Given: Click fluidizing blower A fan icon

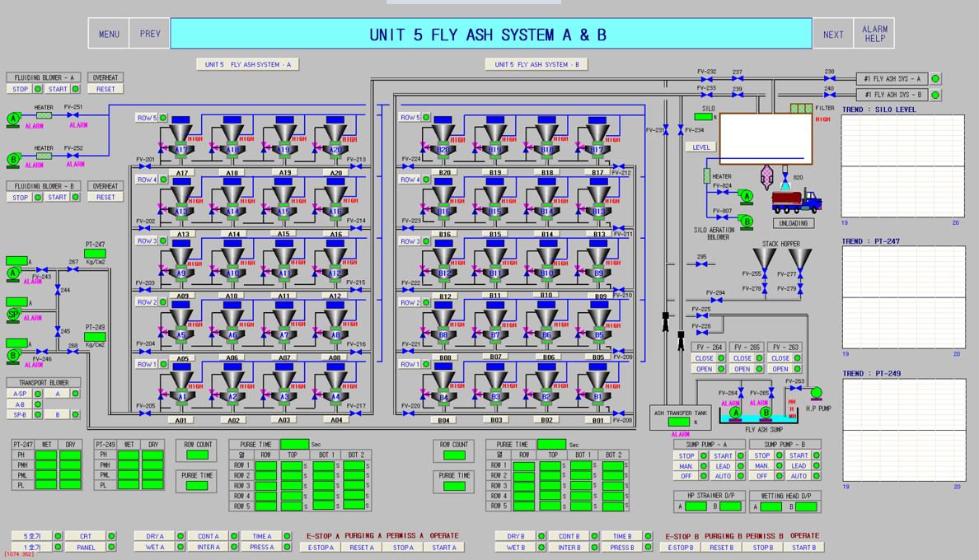Looking at the screenshot, I should click(14, 118).
